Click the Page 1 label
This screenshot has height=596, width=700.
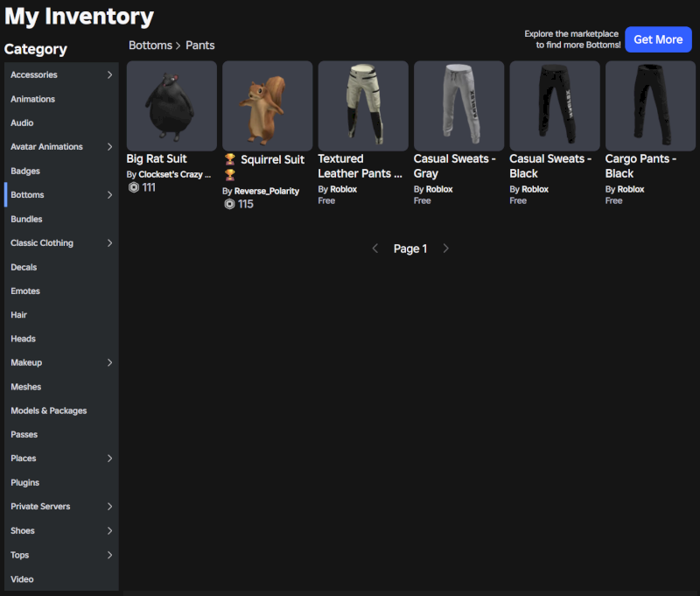(x=410, y=249)
